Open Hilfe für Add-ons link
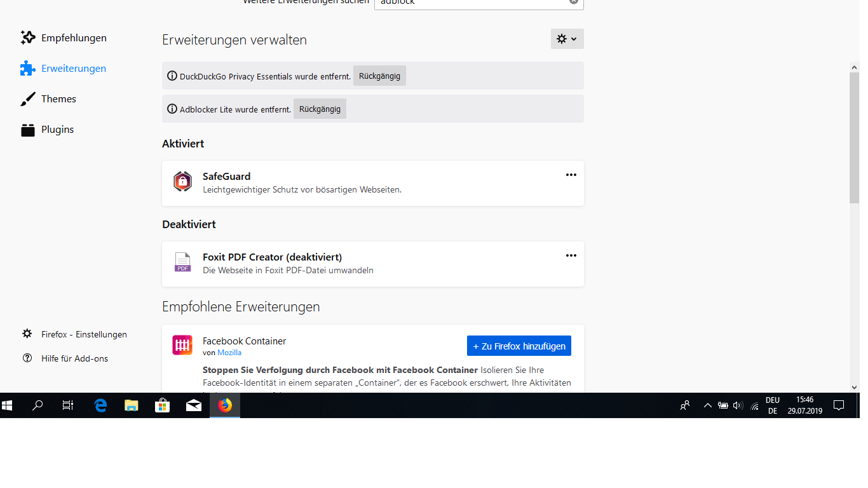Screen dimensions: 868x488 74,358
